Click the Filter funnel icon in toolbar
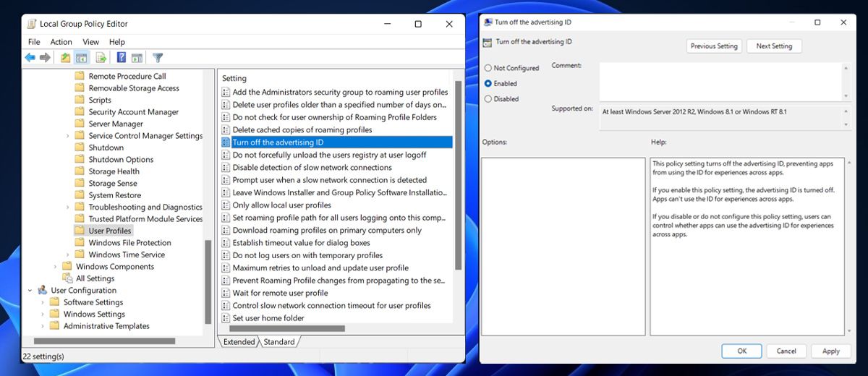Viewport: 868px width, 376px height. point(158,58)
